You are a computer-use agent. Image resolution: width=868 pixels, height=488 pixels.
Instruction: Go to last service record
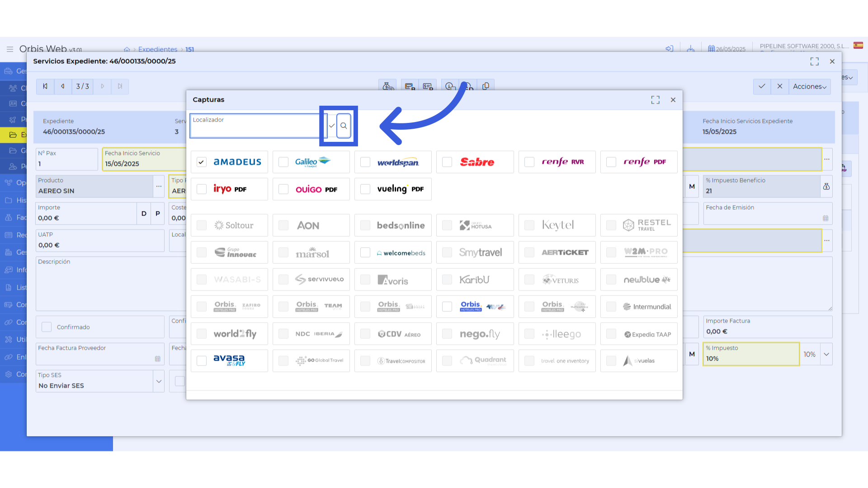[x=120, y=86]
